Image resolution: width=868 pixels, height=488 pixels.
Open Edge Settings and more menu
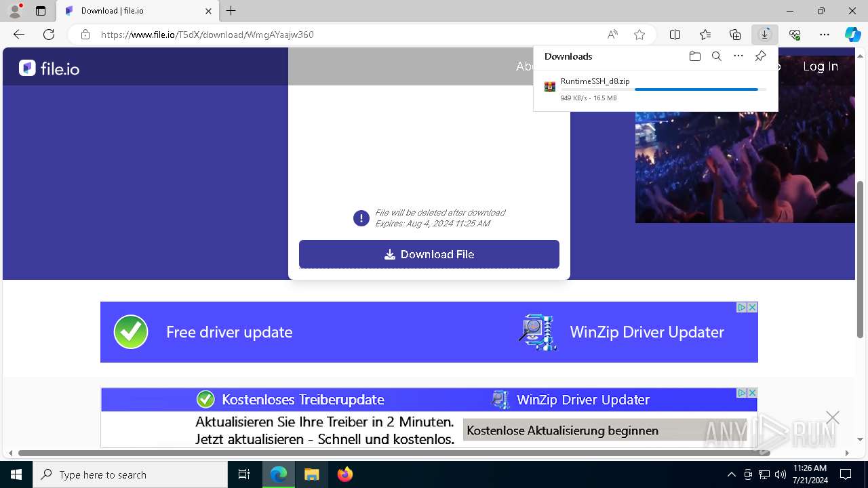[x=825, y=35]
